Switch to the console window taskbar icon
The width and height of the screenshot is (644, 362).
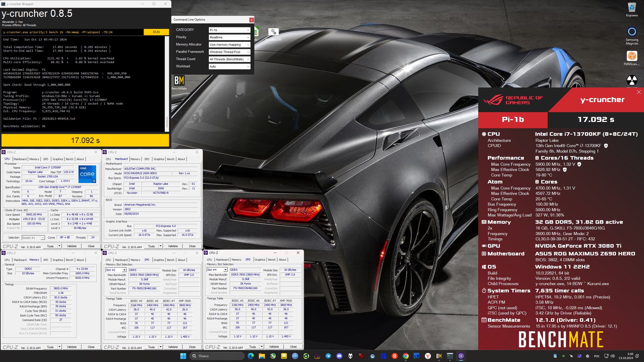click(450, 356)
